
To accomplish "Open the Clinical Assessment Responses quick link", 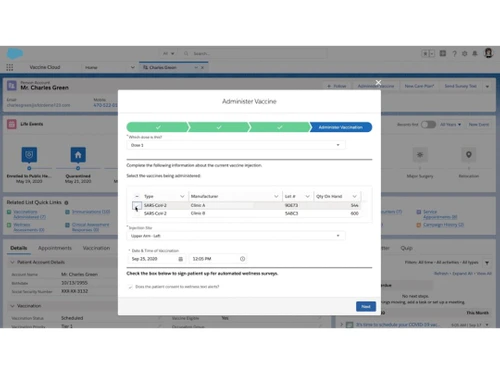I will click(x=90, y=227).
